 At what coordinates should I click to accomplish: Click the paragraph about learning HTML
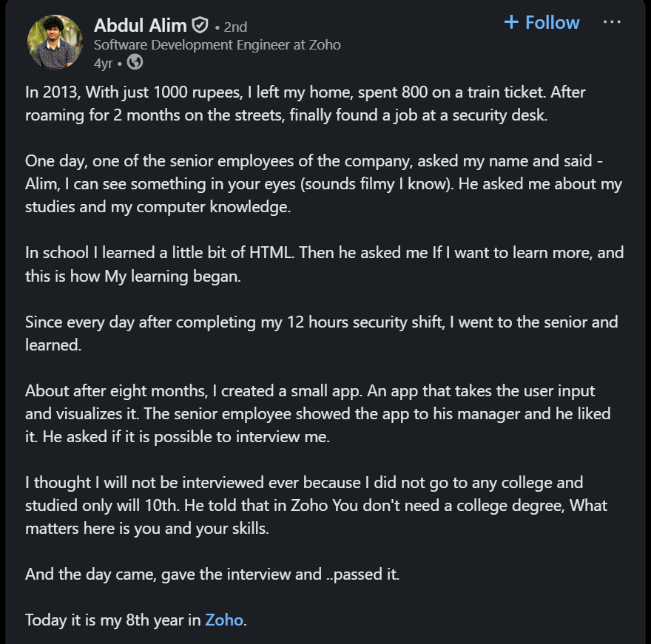click(324, 263)
